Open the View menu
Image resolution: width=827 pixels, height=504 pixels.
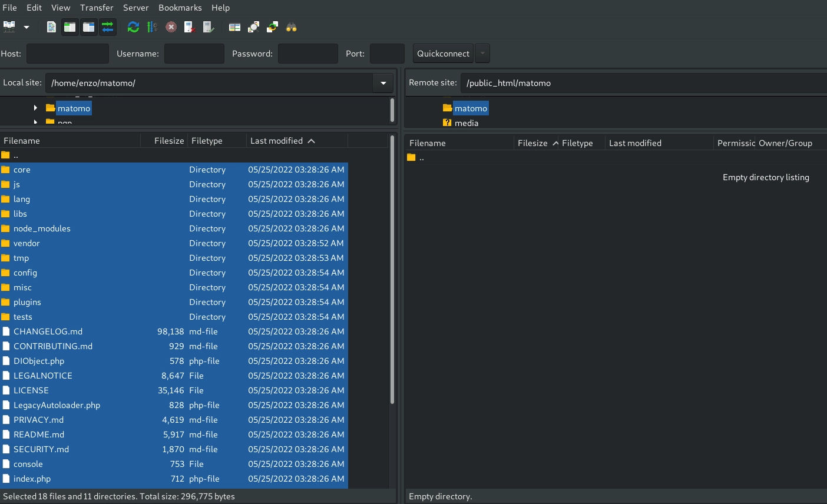(x=61, y=8)
